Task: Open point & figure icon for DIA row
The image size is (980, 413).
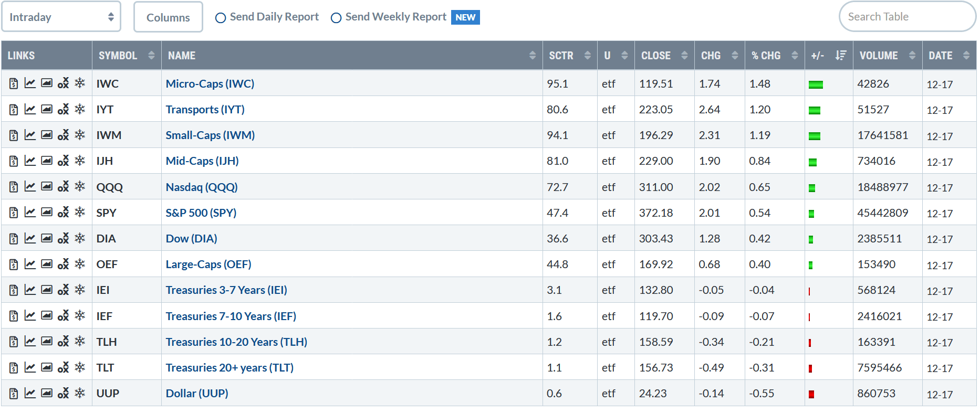Action: tap(63, 238)
